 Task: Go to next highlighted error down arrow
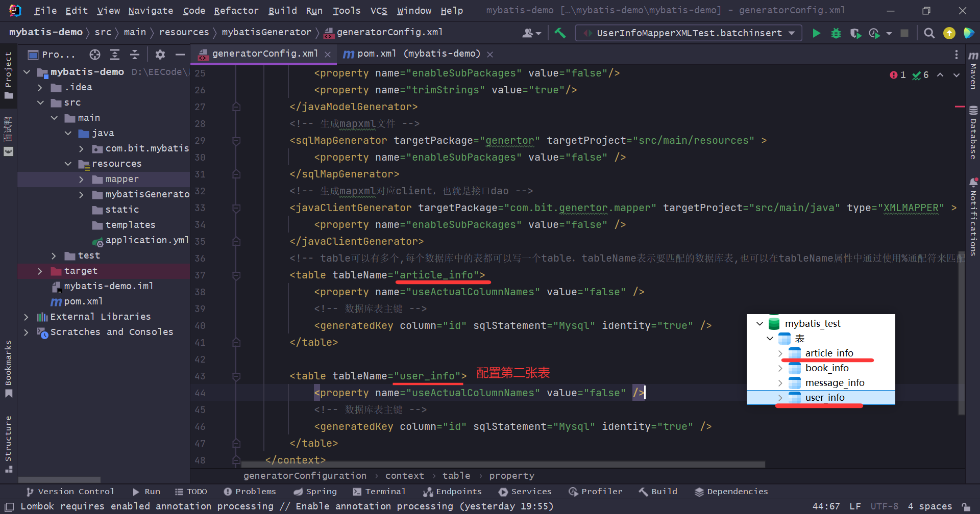point(957,75)
